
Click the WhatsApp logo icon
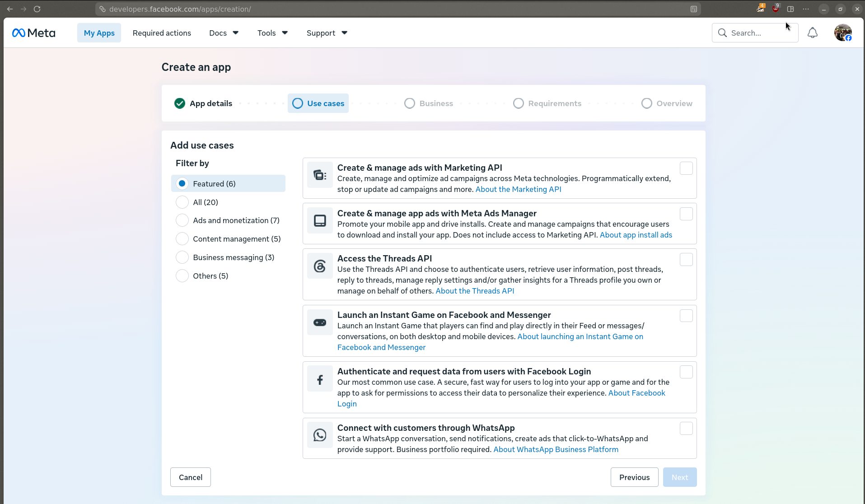pos(320,435)
